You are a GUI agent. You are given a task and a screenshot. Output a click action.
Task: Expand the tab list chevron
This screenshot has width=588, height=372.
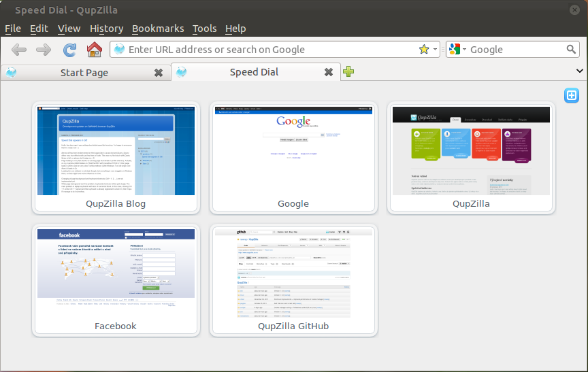579,71
